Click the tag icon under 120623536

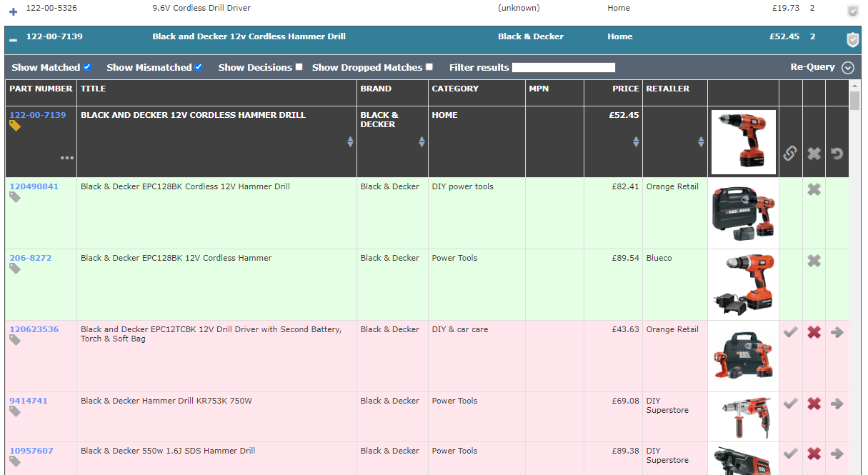pos(15,340)
